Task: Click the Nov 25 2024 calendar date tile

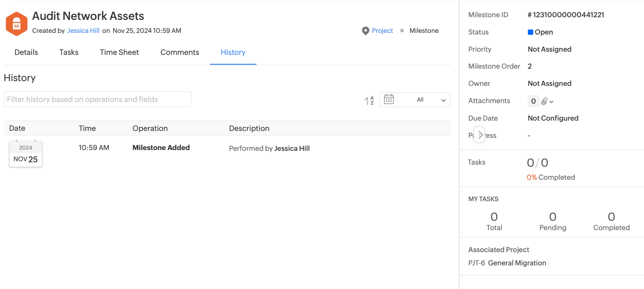Action: click(26, 154)
